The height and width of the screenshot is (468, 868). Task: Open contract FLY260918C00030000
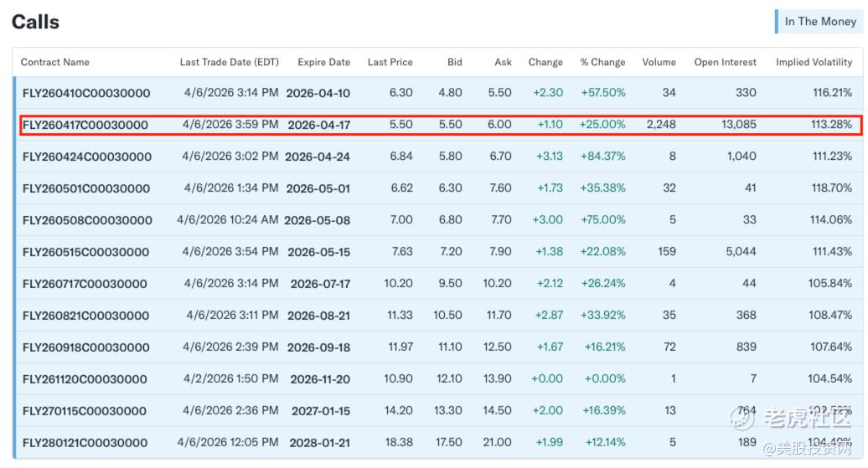(x=86, y=347)
